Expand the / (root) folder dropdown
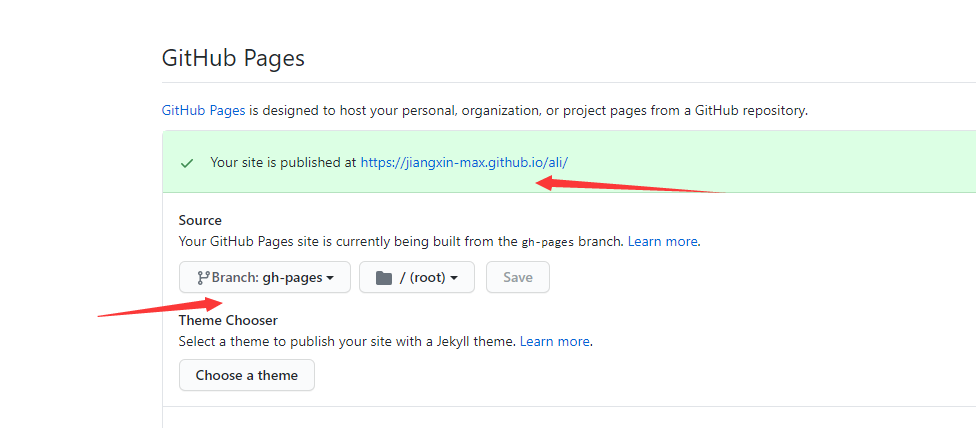Viewport: 976px width, 428px height. [x=416, y=277]
